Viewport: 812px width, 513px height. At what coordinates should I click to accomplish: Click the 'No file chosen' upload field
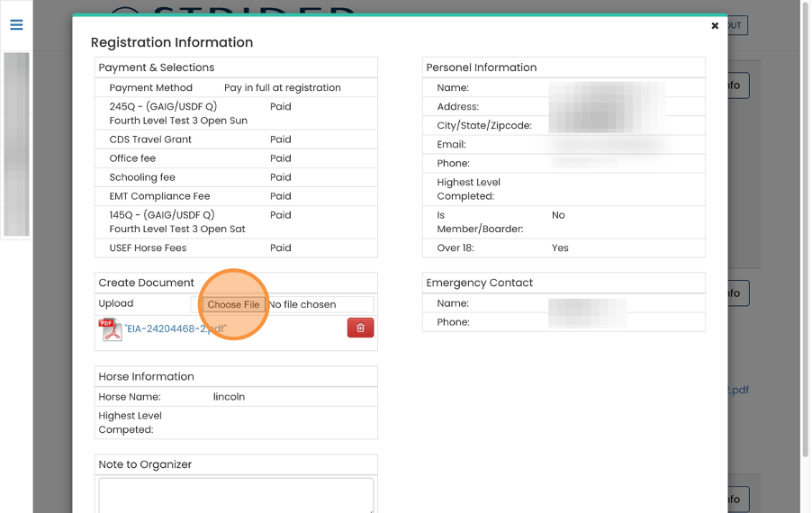pyautogui.click(x=319, y=305)
